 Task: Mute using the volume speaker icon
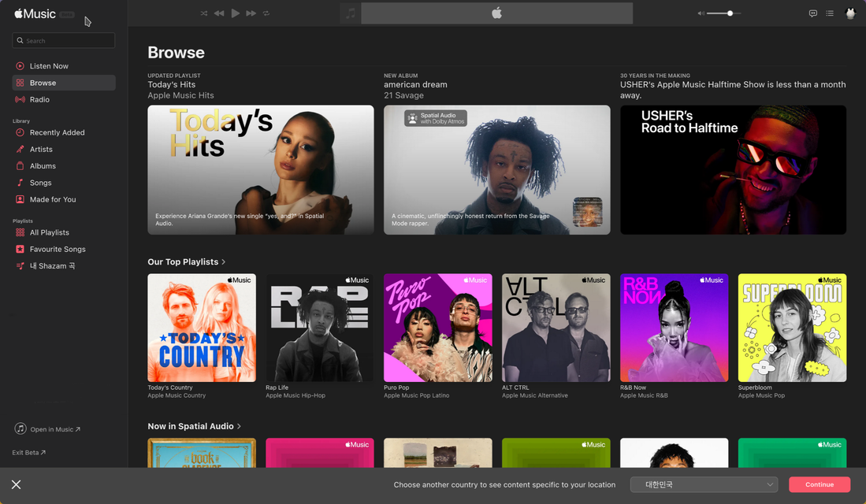701,13
